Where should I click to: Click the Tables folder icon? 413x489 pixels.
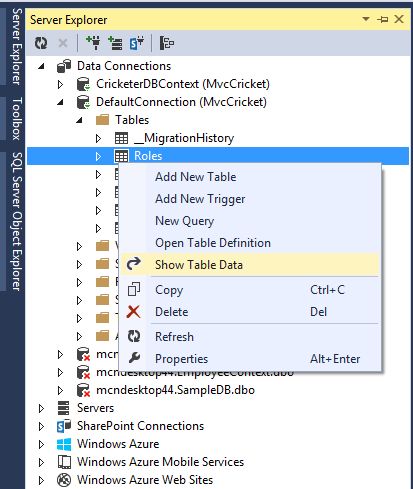[102, 120]
